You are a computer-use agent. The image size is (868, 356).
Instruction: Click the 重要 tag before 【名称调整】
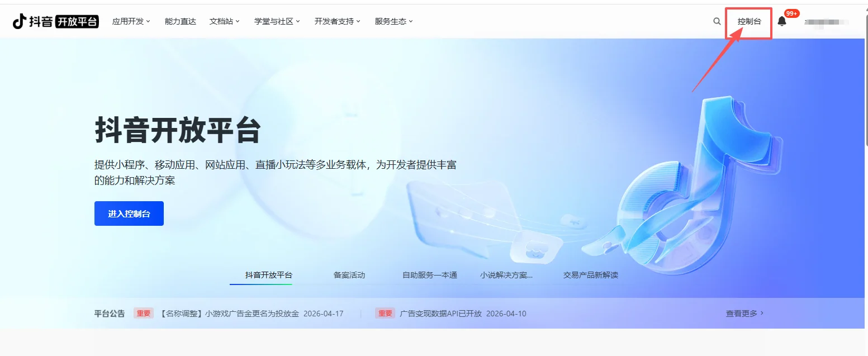(x=144, y=314)
